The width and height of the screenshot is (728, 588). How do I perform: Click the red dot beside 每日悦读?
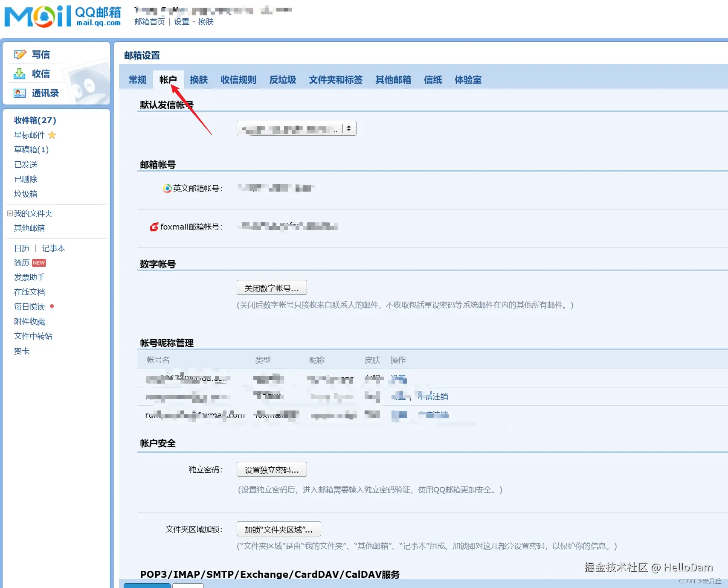click(x=51, y=306)
